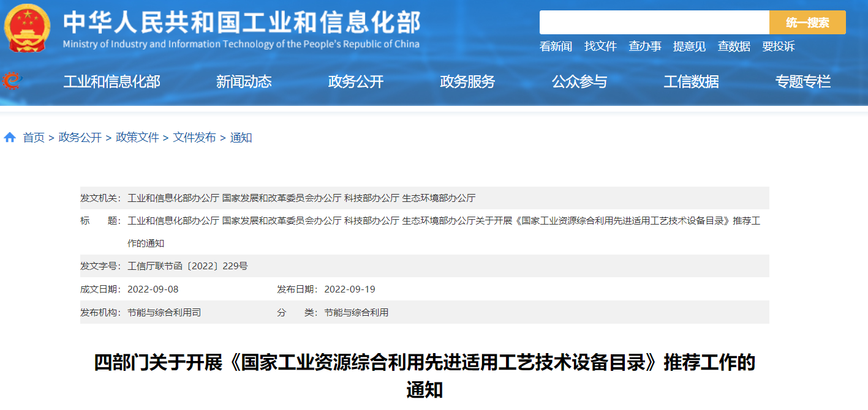Screen dimensions: 868x410
Task: Click the 要投诉 quick link
Action: coord(778,47)
